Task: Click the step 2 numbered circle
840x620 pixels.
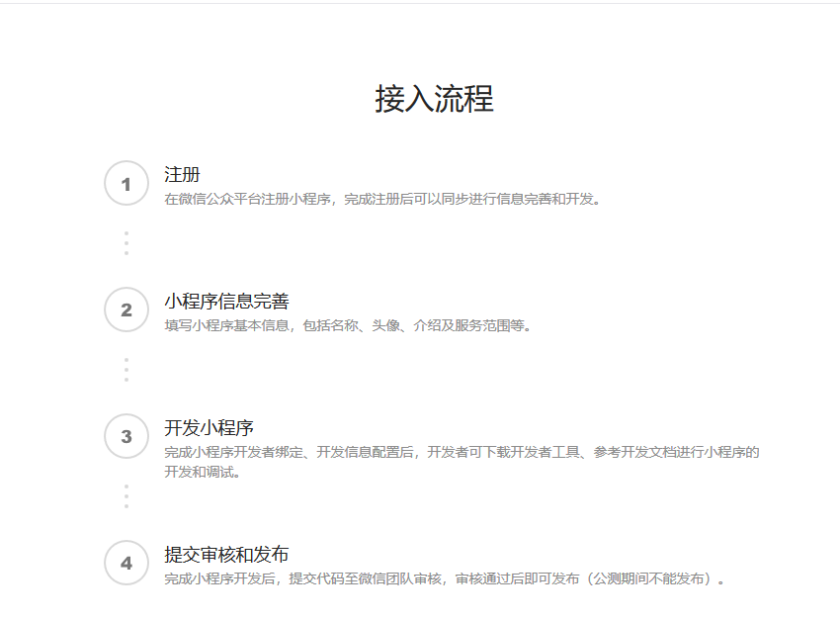Action: (x=126, y=310)
